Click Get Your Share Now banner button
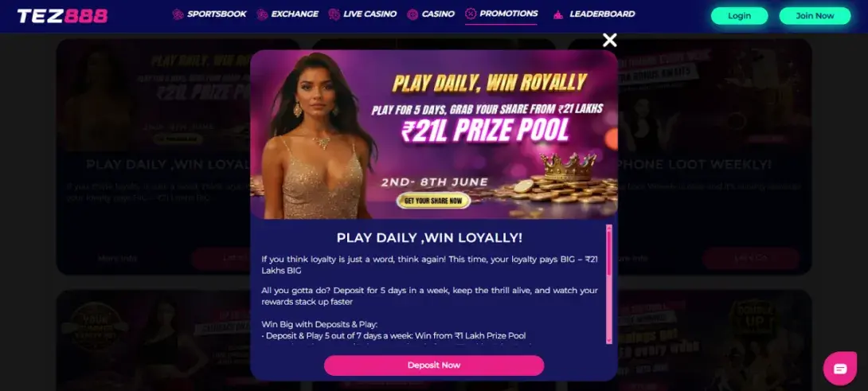The width and height of the screenshot is (868, 391). tap(433, 201)
